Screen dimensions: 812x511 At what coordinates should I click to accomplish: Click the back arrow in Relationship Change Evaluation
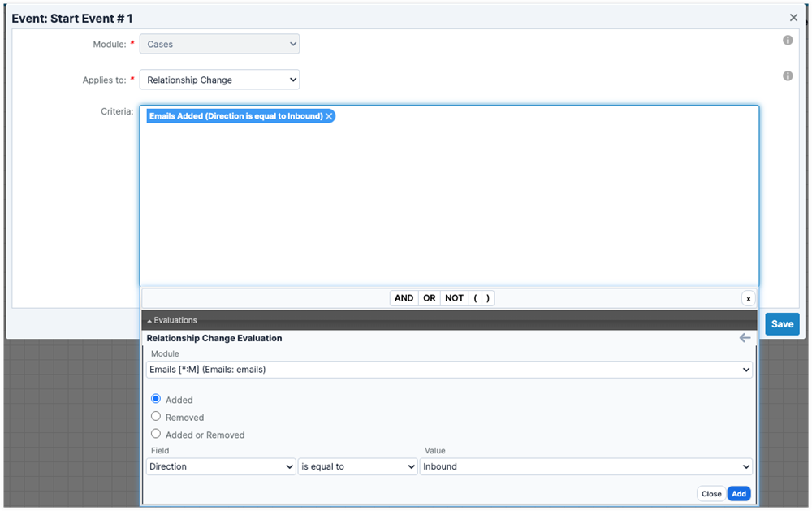click(745, 338)
